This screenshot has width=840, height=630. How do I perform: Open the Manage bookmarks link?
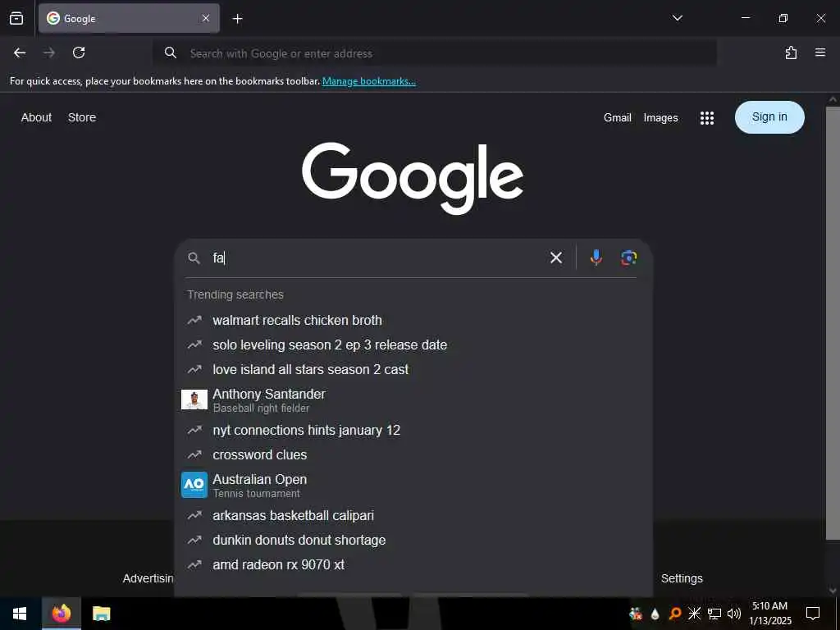point(368,81)
